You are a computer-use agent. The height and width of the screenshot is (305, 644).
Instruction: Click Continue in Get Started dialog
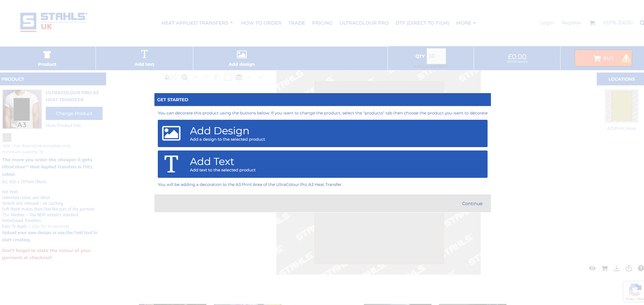[472, 203]
